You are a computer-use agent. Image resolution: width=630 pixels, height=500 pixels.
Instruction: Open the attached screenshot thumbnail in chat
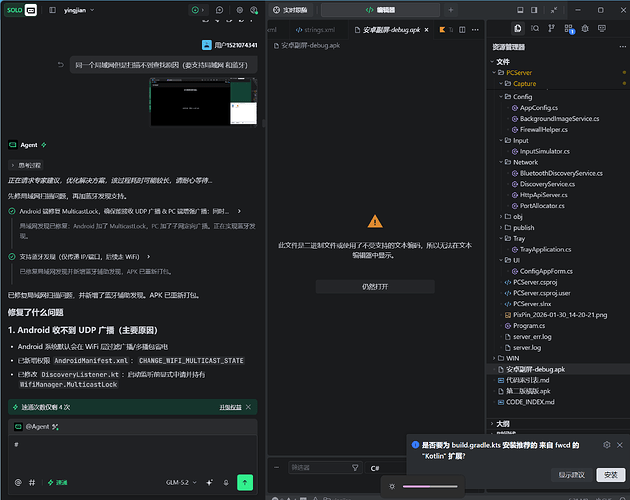(204, 102)
